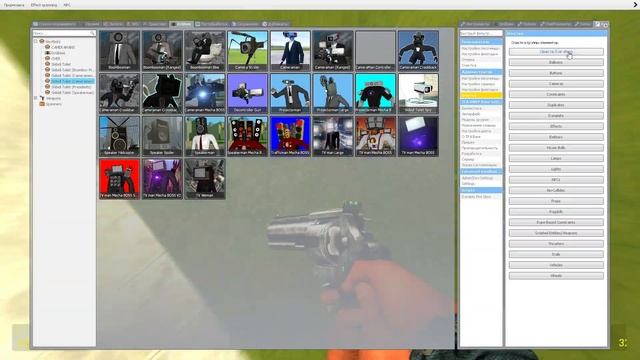640x360 pixels.
Task: Clean up Balloons
Action: 556,62
